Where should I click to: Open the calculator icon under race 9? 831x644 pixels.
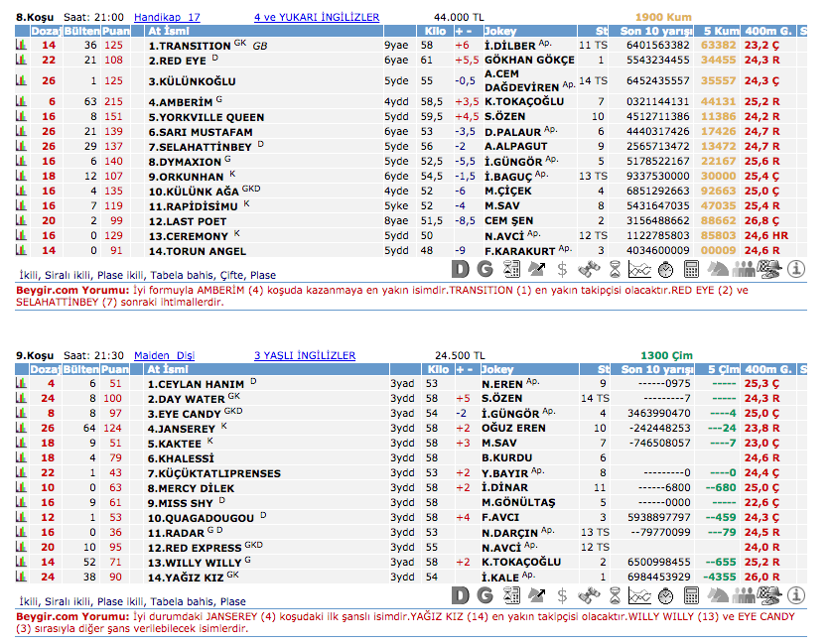692,595
